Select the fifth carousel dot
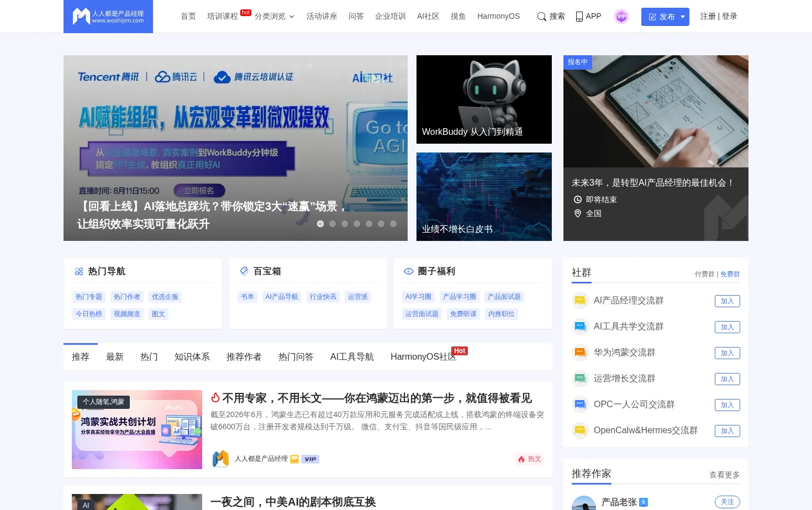 click(x=369, y=224)
